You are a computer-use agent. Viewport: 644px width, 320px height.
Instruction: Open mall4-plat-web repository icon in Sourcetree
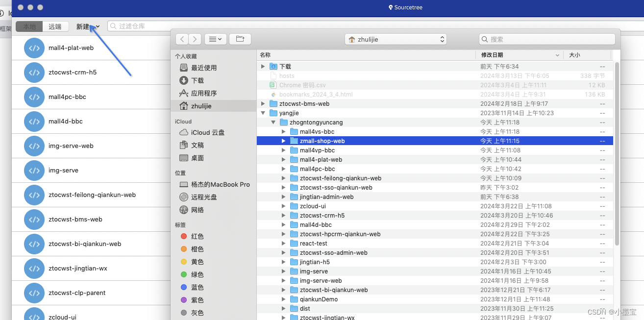pos(34,48)
